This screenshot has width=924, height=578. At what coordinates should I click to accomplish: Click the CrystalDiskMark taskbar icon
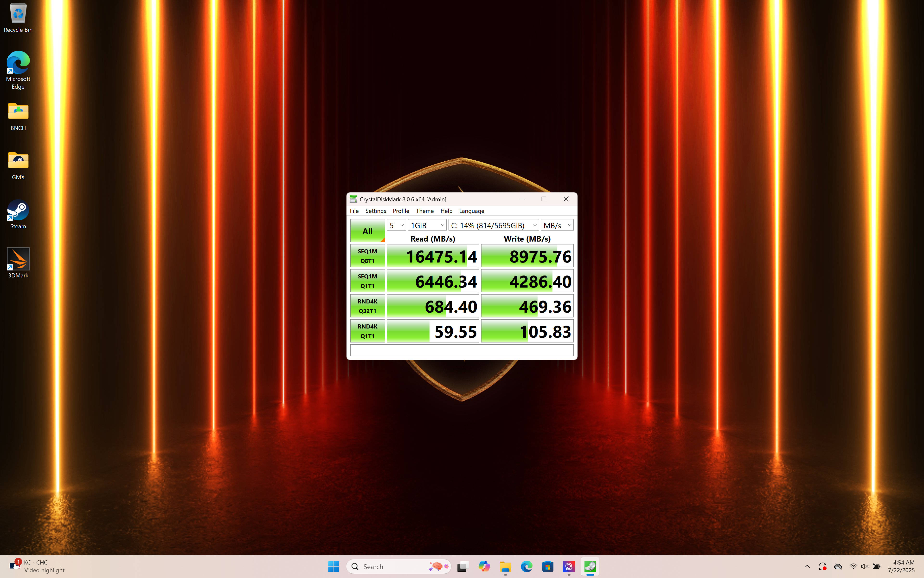[590, 566]
